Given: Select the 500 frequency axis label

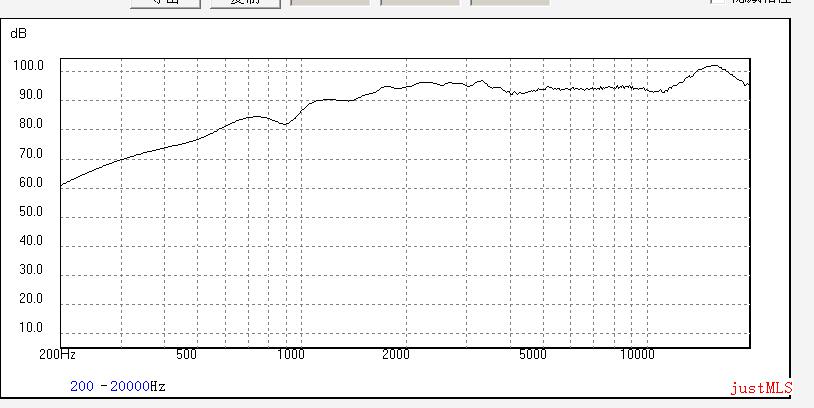Looking at the screenshot, I should (x=186, y=355).
